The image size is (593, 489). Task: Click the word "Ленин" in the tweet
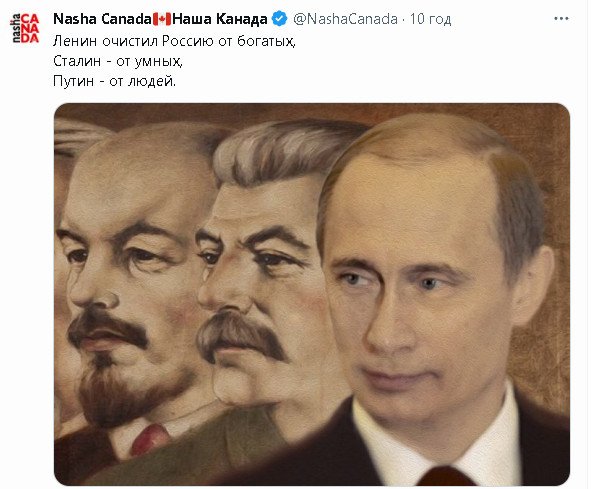tap(75, 40)
